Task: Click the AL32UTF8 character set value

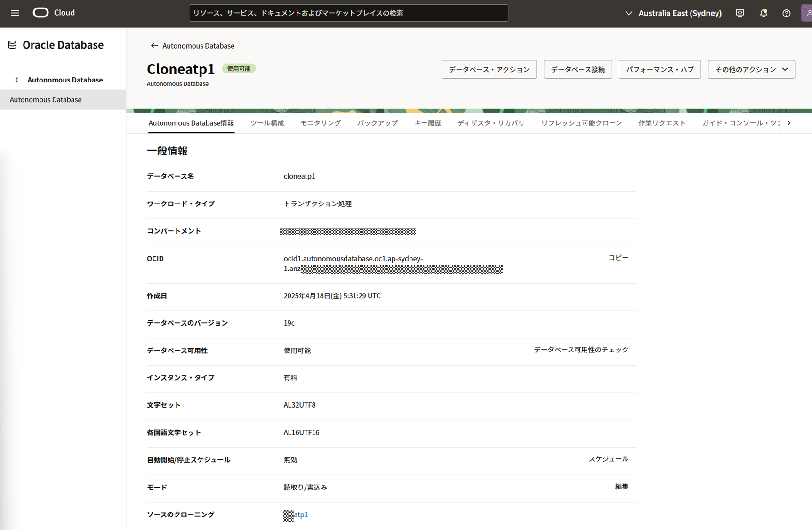Action: pyautogui.click(x=299, y=405)
